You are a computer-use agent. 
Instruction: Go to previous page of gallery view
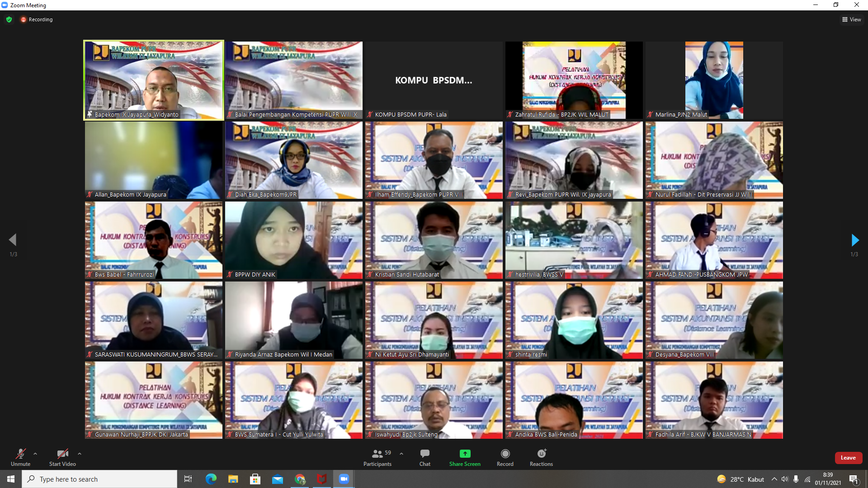13,240
